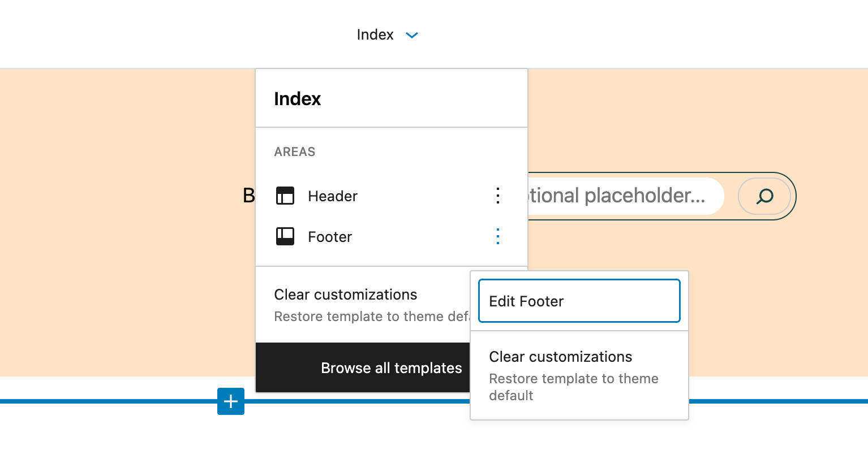The width and height of the screenshot is (868, 459).
Task: Toggle the Footer three-dot options menu
Action: (498, 236)
